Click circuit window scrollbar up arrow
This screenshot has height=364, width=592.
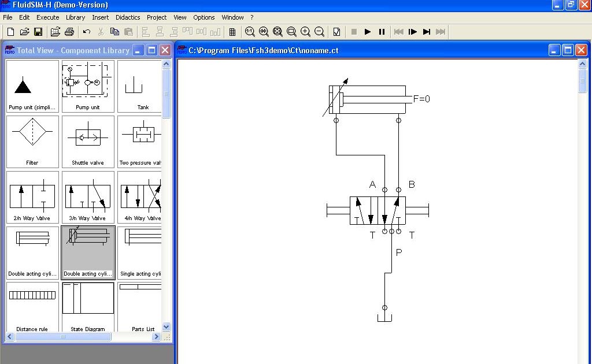click(x=582, y=64)
